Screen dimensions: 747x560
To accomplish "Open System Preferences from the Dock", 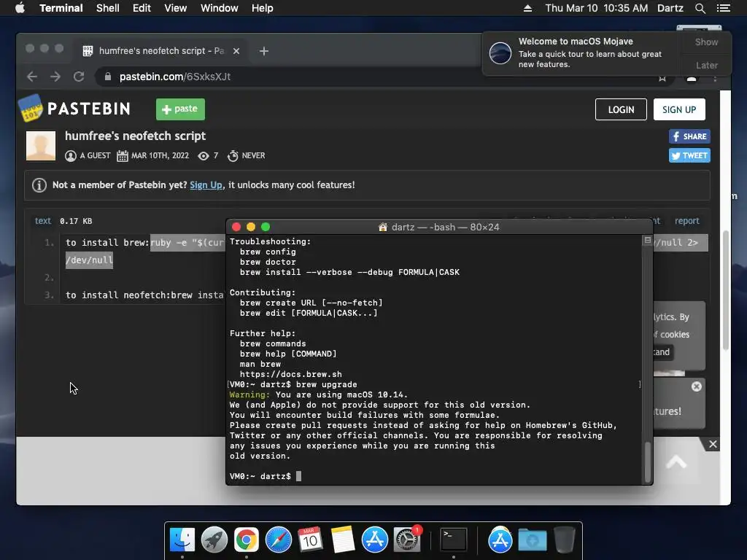I will [x=407, y=540].
